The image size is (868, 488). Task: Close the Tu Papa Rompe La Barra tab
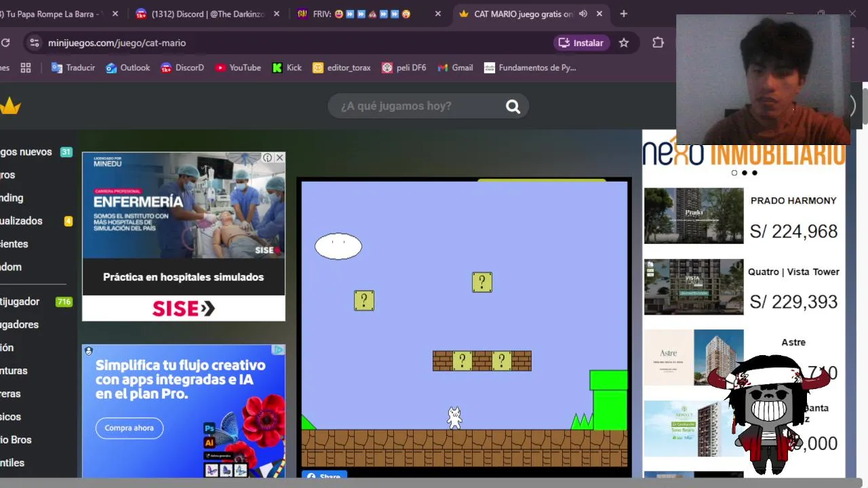click(115, 14)
